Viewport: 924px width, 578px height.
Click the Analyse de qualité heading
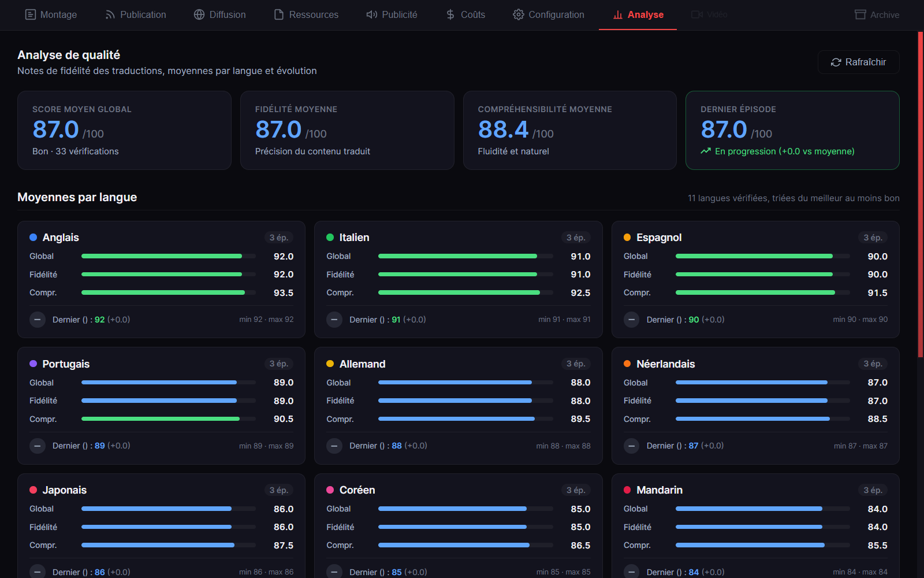[x=69, y=55]
